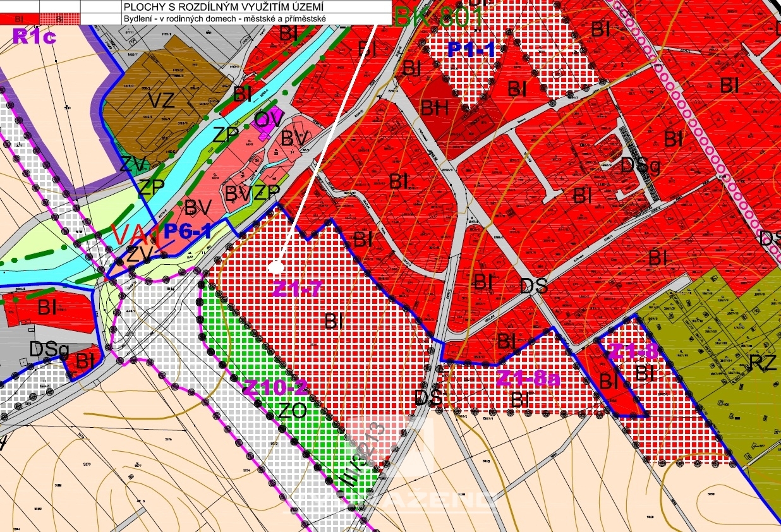
Task: Click the Z10-2 zone label
Action: pyautogui.click(x=275, y=388)
